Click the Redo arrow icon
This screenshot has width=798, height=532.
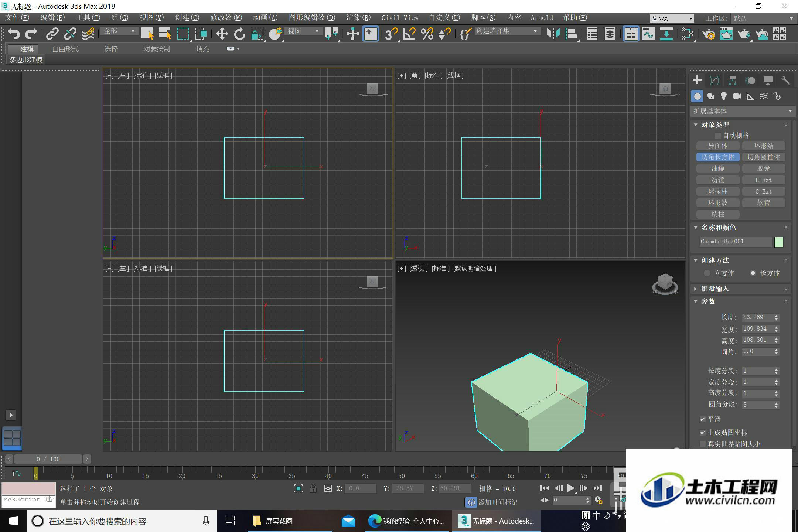tap(31, 34)
